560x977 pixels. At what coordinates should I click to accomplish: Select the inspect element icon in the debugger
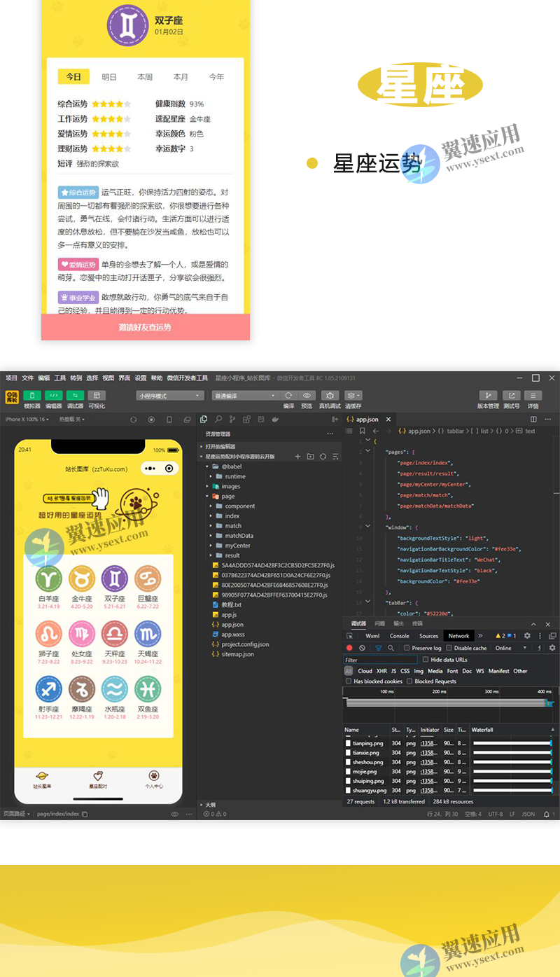350,636
